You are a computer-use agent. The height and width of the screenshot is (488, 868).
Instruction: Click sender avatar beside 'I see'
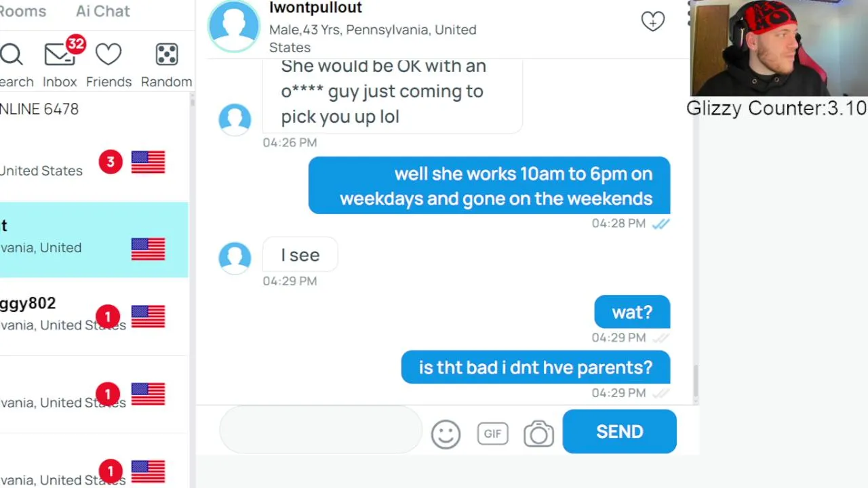[x=235, y=258]
